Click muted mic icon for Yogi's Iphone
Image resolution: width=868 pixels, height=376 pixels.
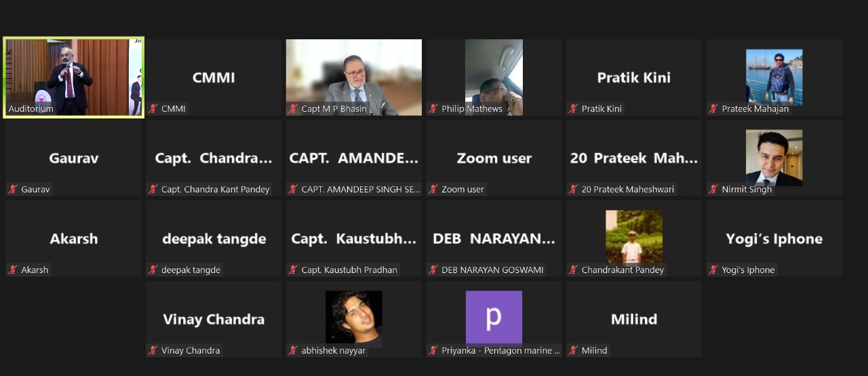point(714,270)
